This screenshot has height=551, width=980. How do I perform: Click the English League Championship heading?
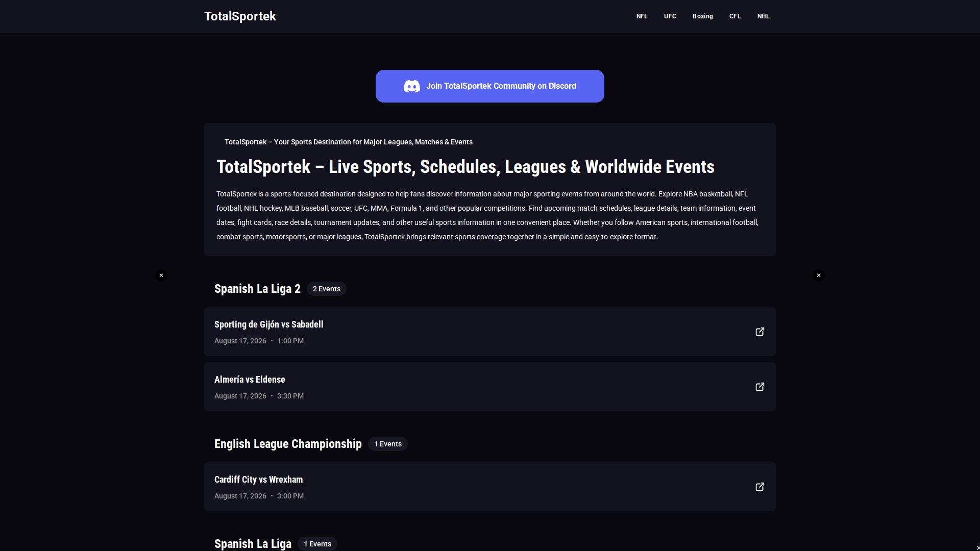coord(288,444)
